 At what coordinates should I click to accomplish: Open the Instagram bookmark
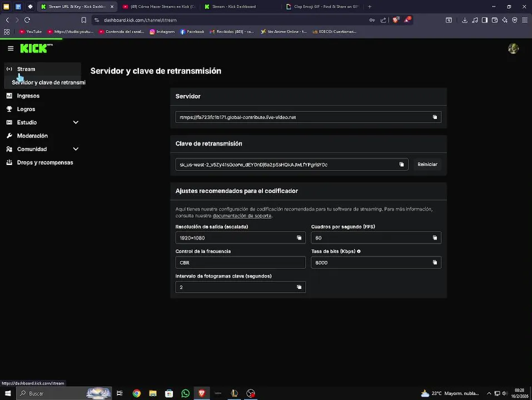click(x=162, y=32)
